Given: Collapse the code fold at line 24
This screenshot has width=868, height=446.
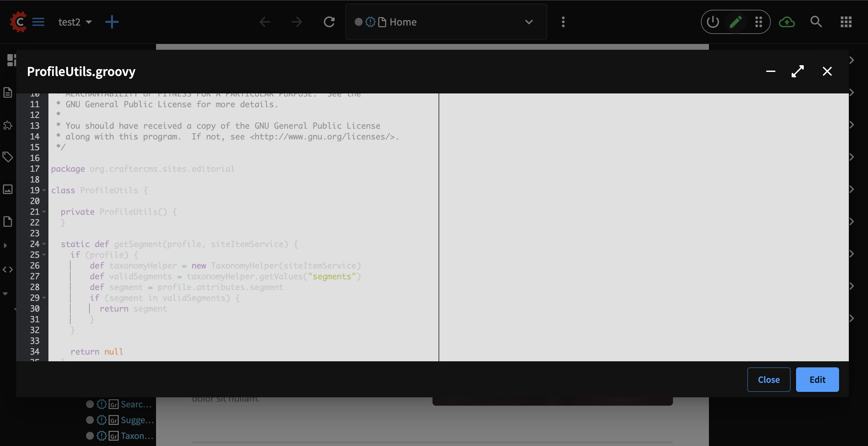Looking at the screenshot, I should click(x=43, y=244).
